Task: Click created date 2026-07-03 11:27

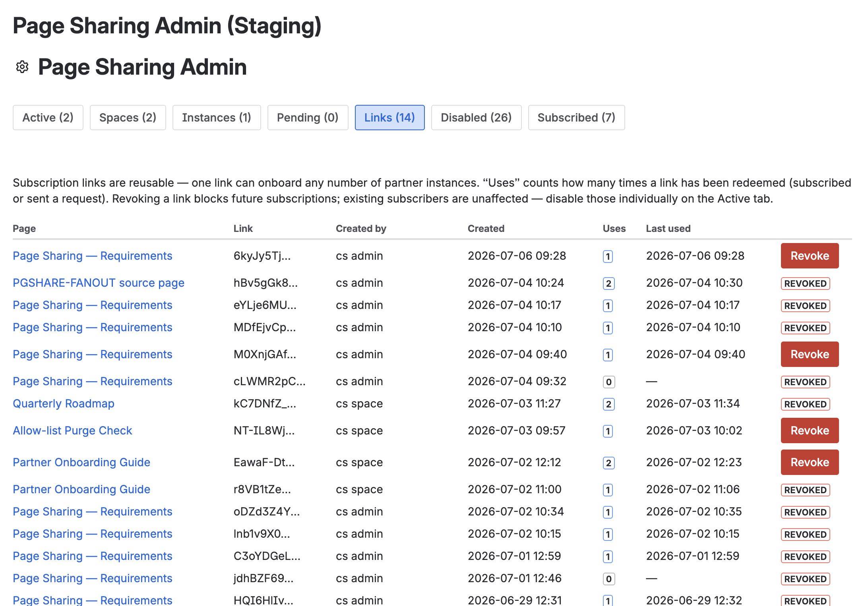Action: coord(514,403)
